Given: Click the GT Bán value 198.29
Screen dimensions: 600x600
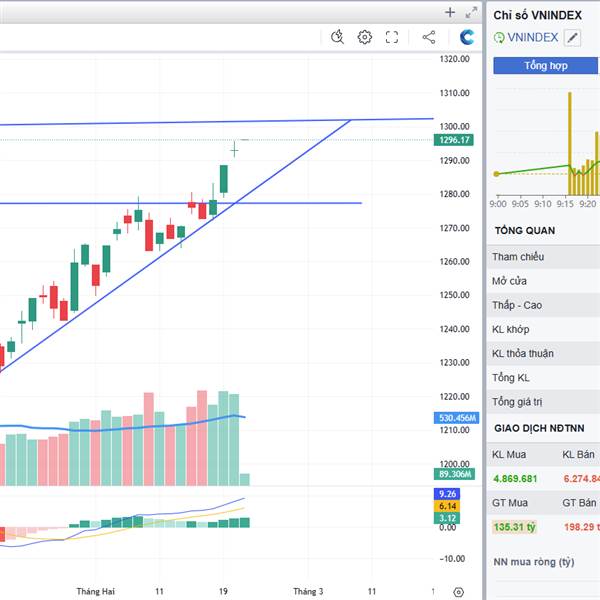Looking at the screenshot, I should 581,527.
